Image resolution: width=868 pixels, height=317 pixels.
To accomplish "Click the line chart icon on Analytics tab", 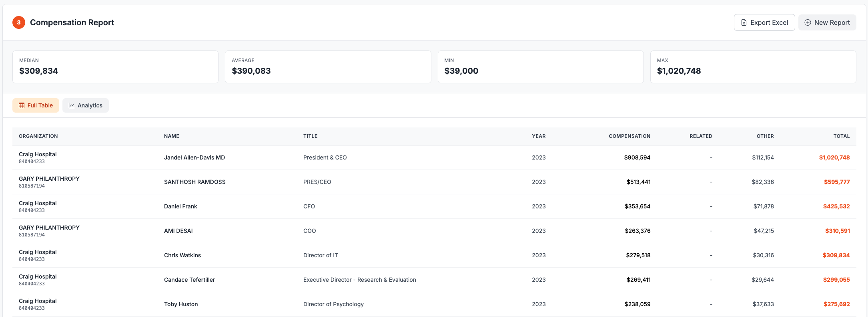I will pyautogui.click(x=72, y=105).
